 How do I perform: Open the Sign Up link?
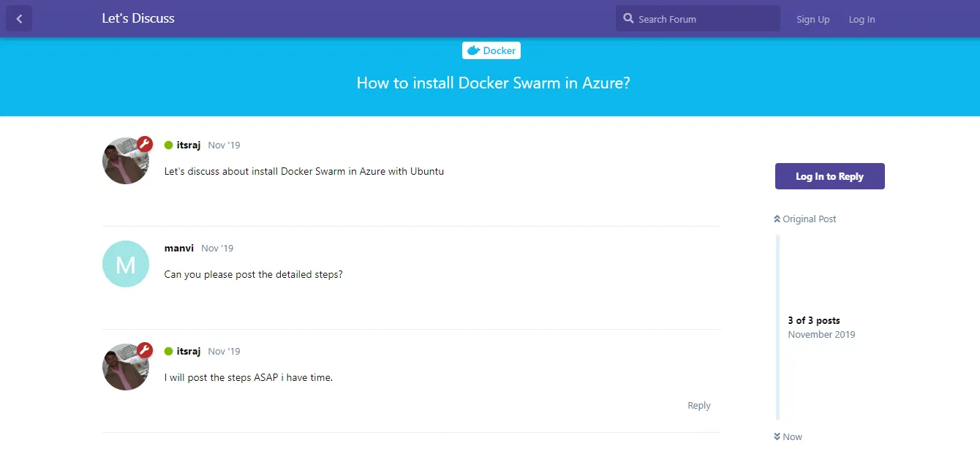click(x=813, y=19)
